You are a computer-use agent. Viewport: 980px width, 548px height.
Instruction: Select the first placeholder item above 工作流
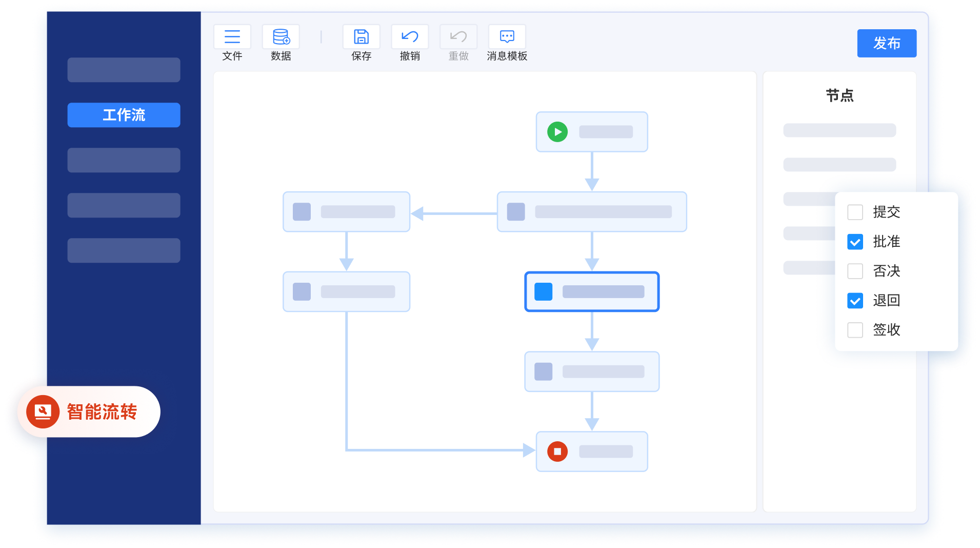pos(124,70)
